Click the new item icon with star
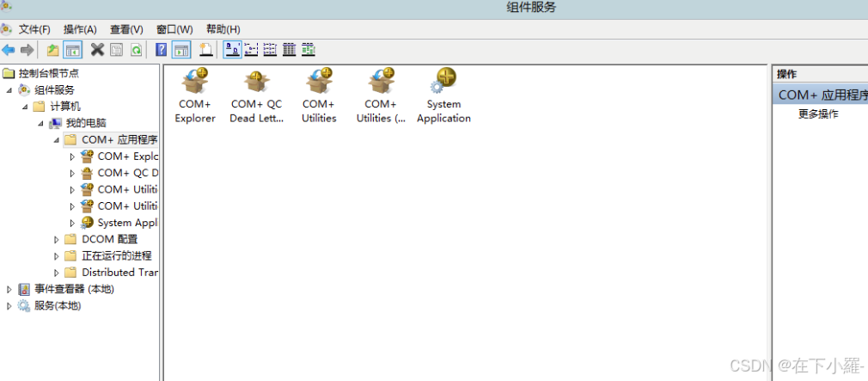 pyautogui.click(x=206, y=50)
